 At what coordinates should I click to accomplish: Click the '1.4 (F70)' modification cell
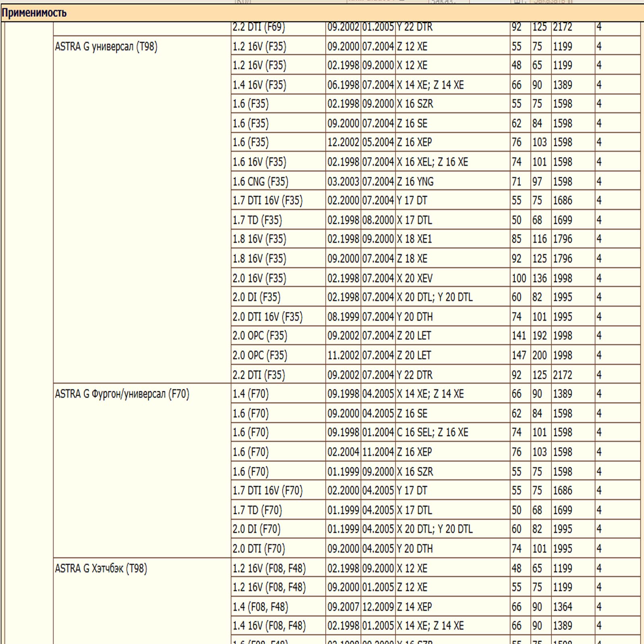pyautogui.click(x=250, y=394)
